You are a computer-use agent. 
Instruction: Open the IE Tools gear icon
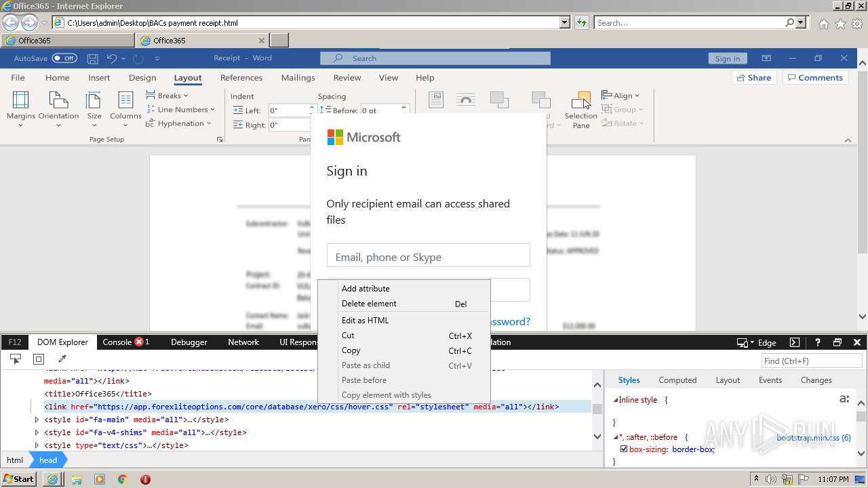click(857, 24)
